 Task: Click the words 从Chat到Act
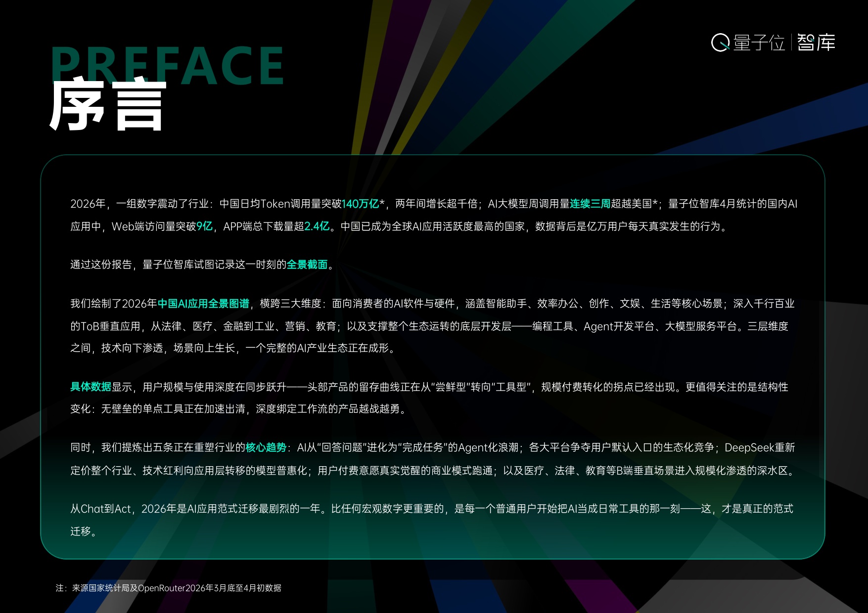[x=100, y=509]
